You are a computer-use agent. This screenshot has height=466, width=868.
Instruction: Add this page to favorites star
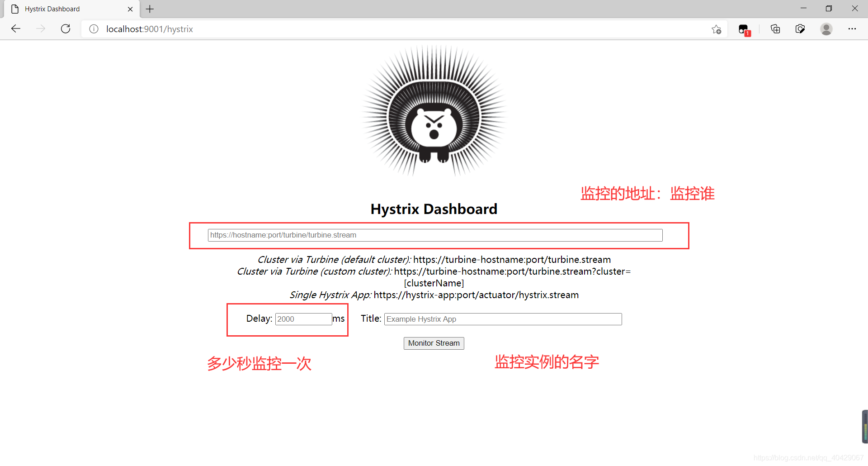(x=716, y=29)
